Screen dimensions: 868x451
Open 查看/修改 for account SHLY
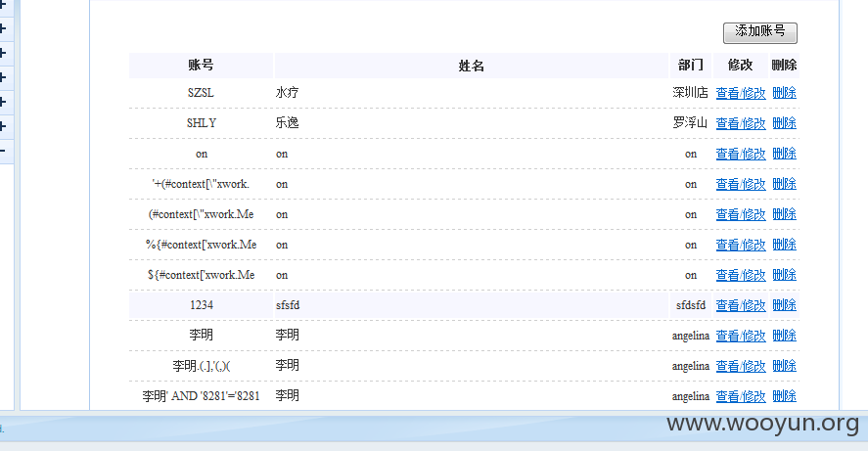[x=741, y=123]
